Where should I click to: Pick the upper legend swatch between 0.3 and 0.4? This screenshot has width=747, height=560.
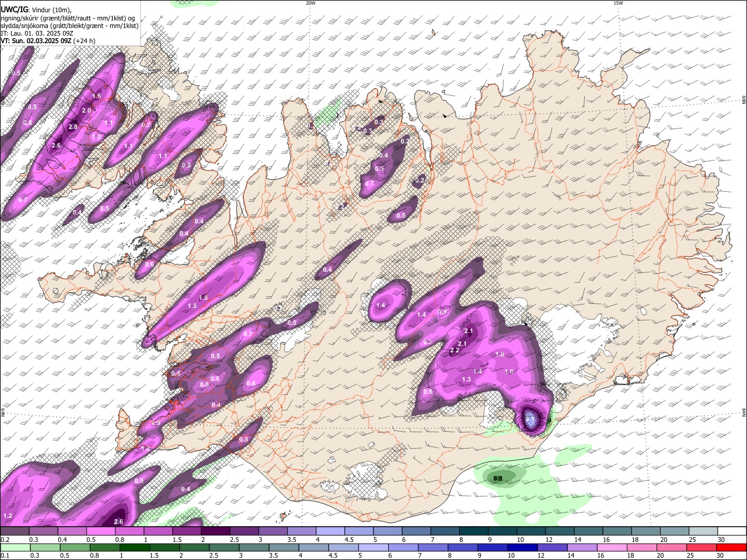43,531
